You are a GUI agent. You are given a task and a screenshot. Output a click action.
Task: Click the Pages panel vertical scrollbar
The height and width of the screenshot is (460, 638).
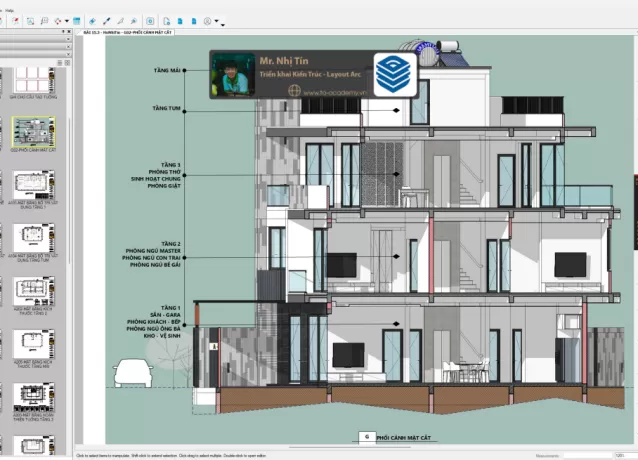pyautogui.click(x=68, y=190)
